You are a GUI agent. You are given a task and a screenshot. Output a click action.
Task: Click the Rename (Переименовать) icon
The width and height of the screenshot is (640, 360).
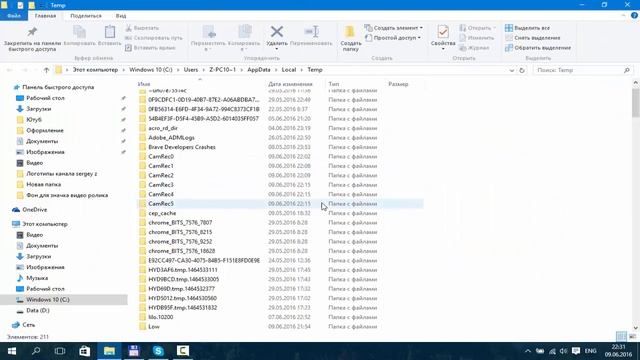click(x=311, y=32)
